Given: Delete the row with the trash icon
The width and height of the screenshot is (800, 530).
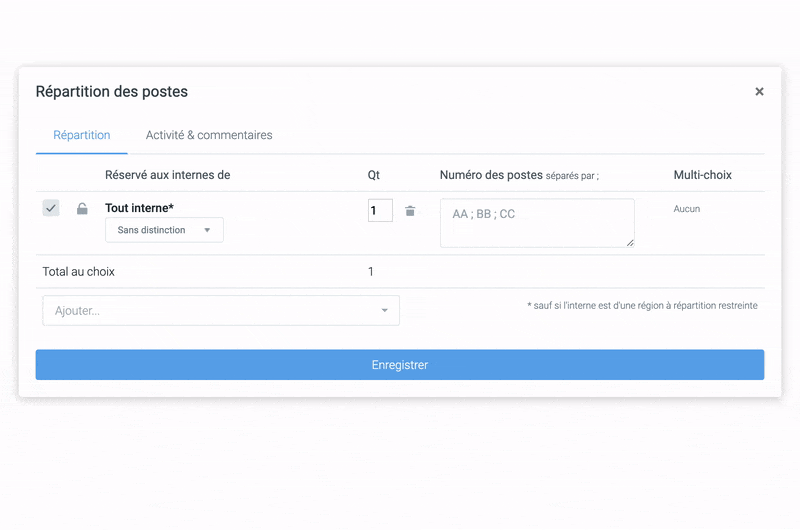Looking at the screenshot, I should coord(410,211).
